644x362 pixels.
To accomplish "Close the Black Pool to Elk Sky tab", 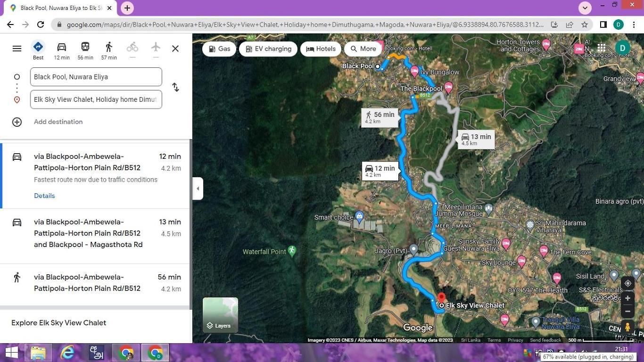I will point(109,8).
